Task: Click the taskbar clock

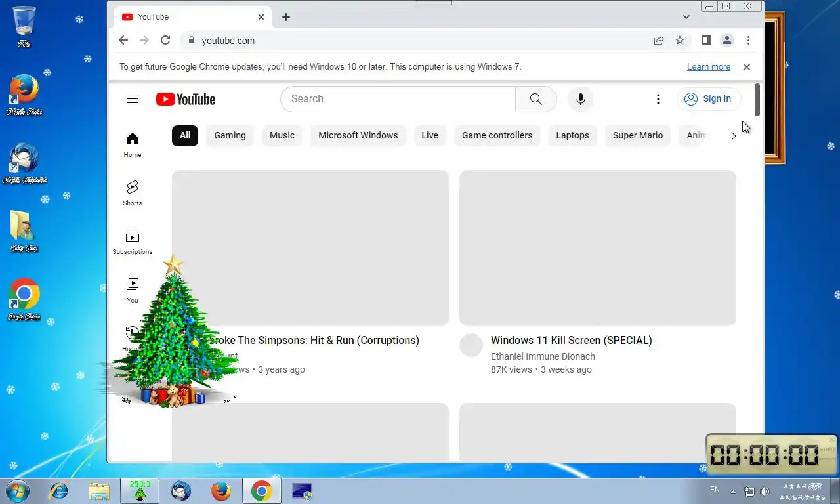Action: click(802, 492)
